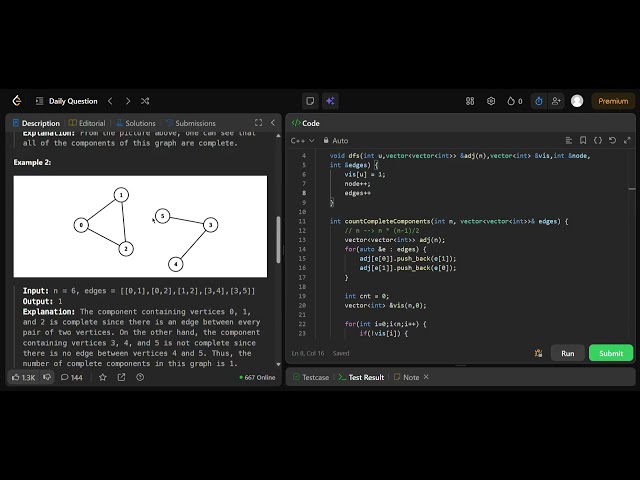Viewport: 640px width, 480px height.
Task: Open the notes sticky icon in header
Action: click(x=310, y=101)
